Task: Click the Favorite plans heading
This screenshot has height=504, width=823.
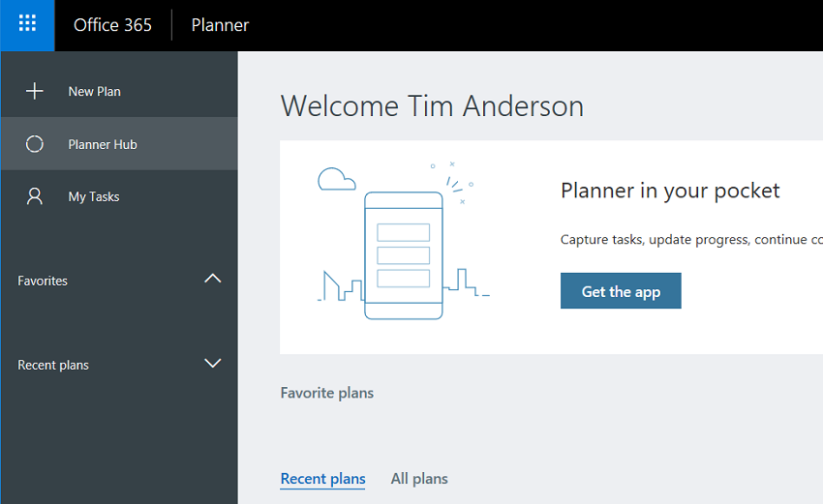Action: tap(327, 393)
